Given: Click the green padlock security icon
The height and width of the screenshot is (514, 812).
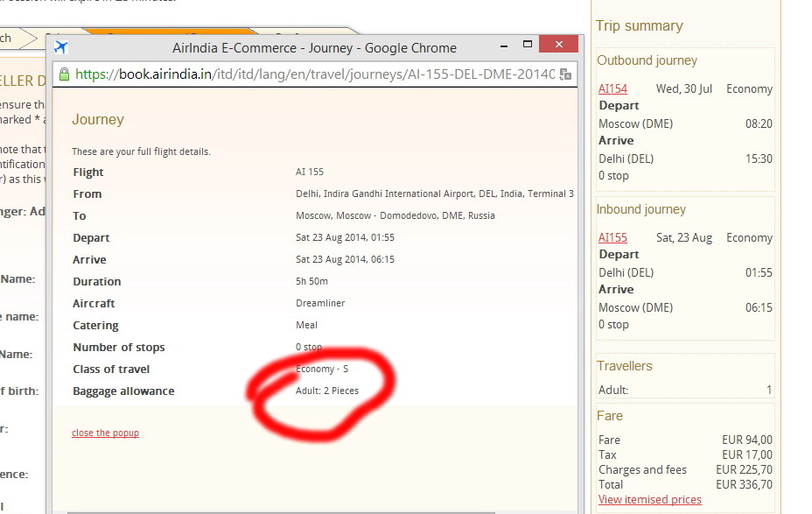Looking at the screenshot, I should coord(64,74).
